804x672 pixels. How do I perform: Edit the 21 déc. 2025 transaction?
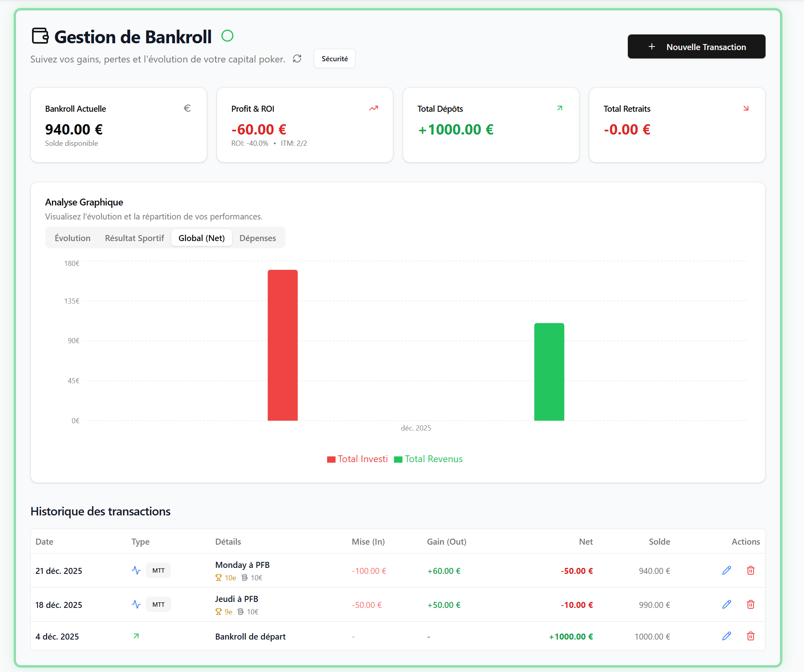coord(726,570)
